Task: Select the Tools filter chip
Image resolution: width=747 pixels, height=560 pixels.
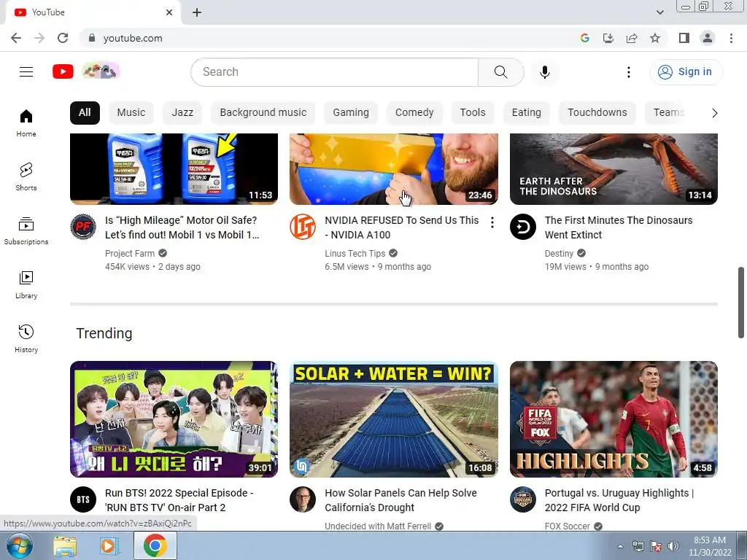Action: [x=473, y=113]
